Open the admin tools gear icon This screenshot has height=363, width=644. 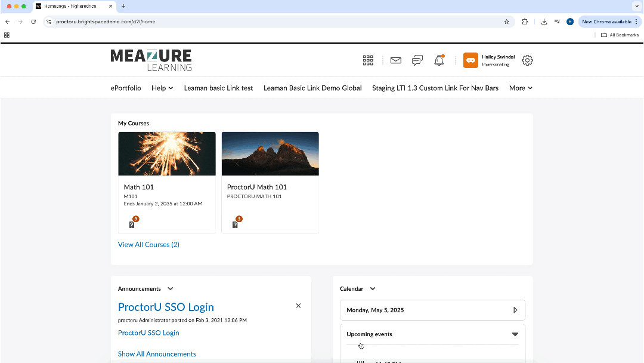click(x=527, y=60)
